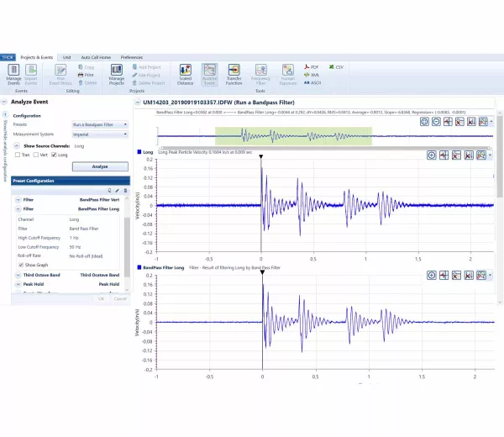
Task: Switch to the Projects & Events tab
Action: coord(37,57)
